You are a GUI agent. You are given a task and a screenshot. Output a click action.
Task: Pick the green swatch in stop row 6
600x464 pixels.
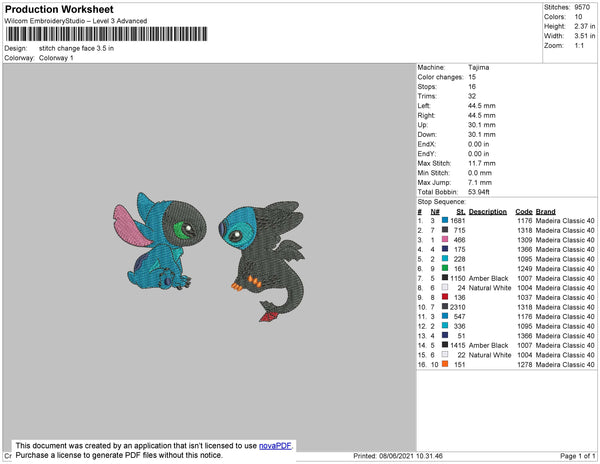tap(445, 268)
